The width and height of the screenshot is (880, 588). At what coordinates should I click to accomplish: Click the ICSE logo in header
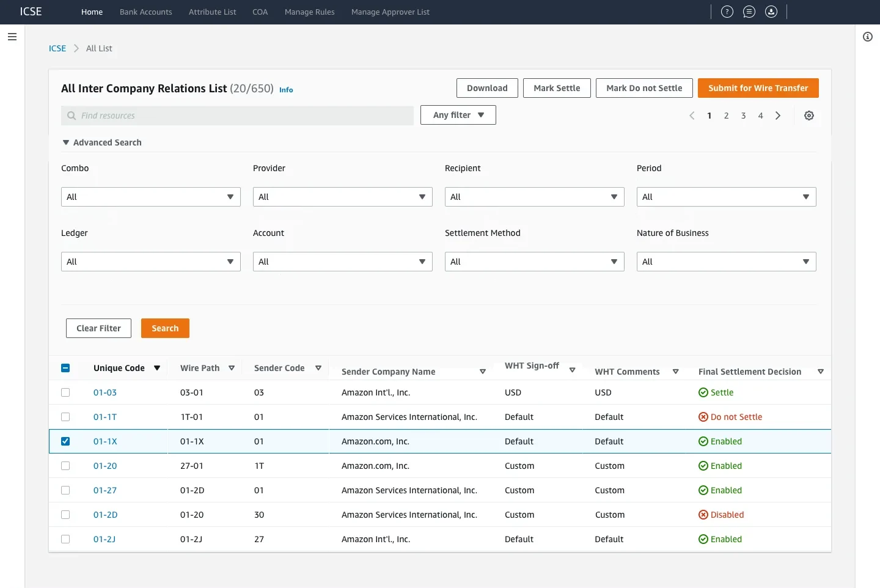pos(31,12)
